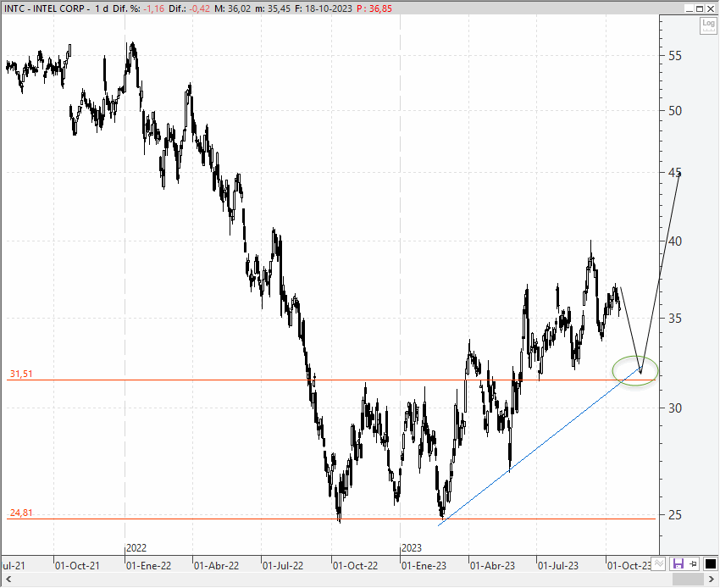Click the purple floppy disk save icon

coord(678,563)
